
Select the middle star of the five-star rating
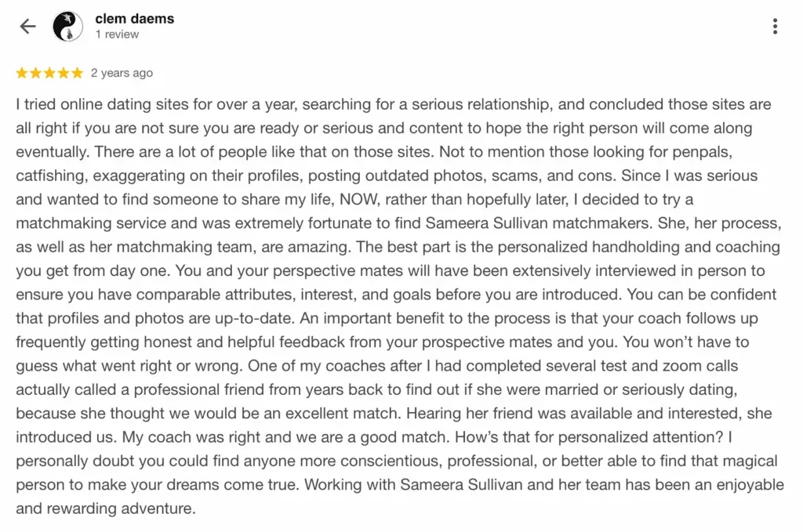click(49, 72)
